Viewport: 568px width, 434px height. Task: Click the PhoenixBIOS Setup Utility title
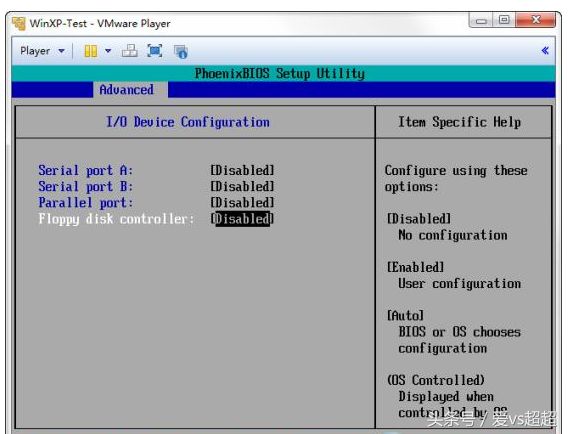pyautogui.click(x=280, y=74)
